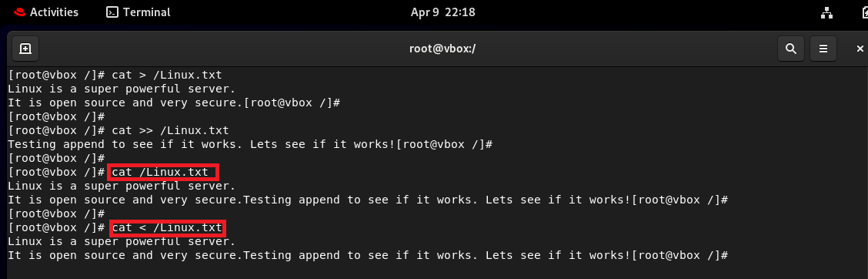Click the root@vbox:/ window title

(x=442, y=49)
